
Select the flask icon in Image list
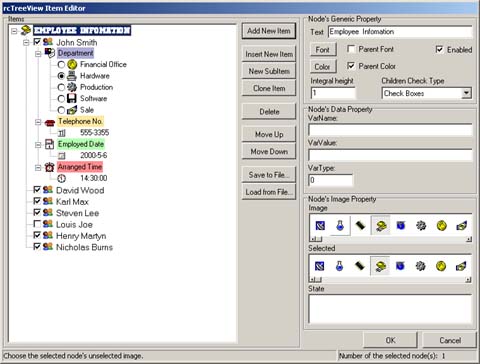340,226
